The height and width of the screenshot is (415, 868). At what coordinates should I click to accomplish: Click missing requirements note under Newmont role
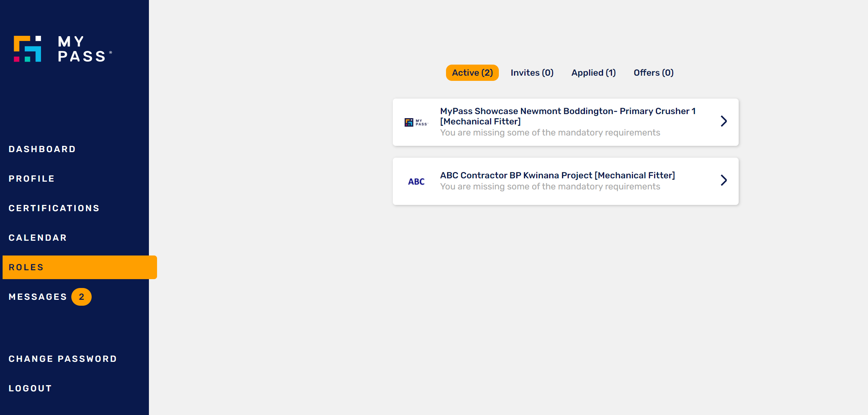tap(550, 133)
